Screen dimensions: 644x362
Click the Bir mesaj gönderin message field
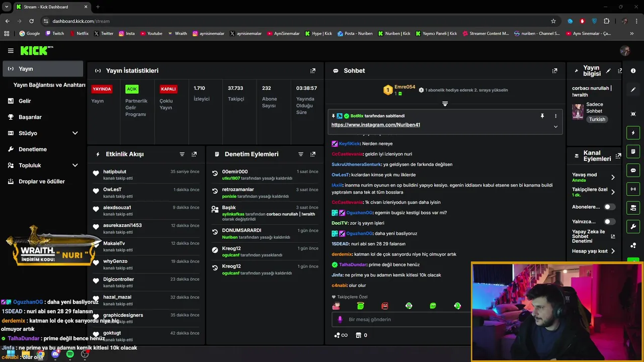point(401,319)
